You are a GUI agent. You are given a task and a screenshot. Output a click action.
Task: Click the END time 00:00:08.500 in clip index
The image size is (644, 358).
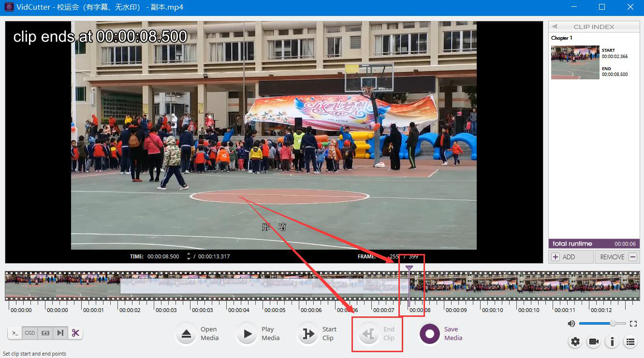pos(615,75)
